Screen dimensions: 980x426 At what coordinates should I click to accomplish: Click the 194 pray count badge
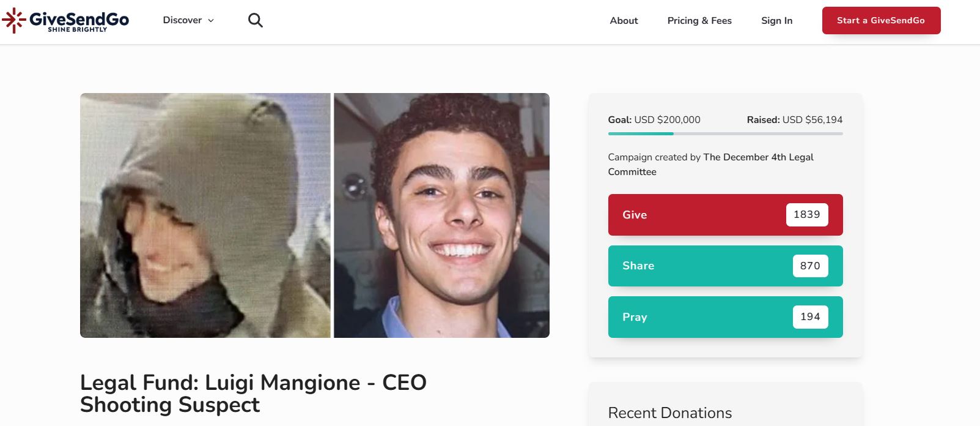point(810,316)
